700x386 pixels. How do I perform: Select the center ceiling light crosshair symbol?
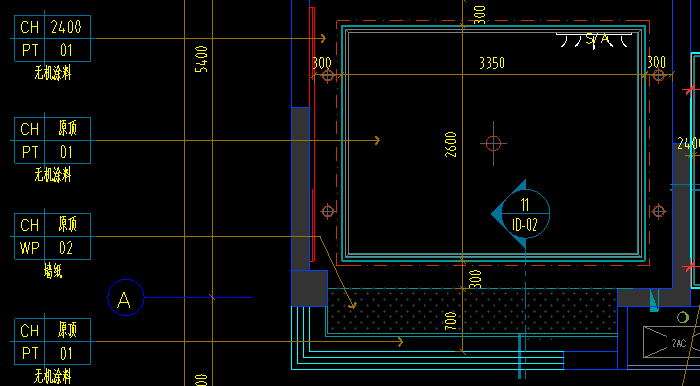click(493, 143)
